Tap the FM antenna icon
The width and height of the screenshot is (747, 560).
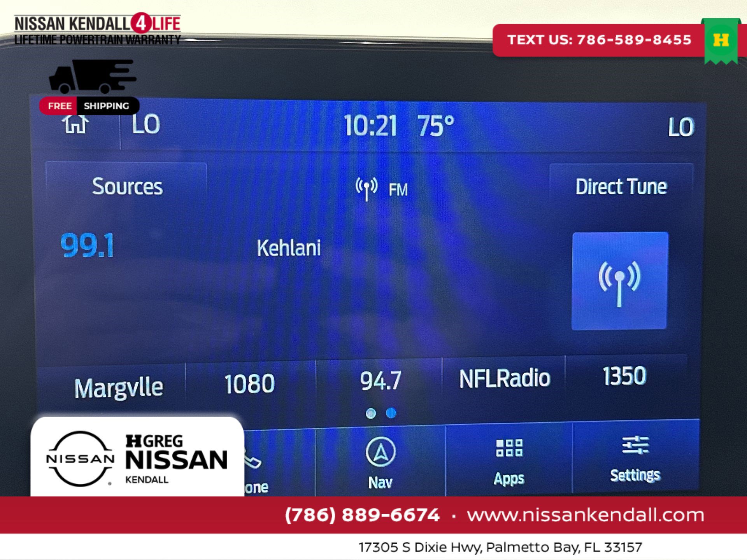point(366,189)
